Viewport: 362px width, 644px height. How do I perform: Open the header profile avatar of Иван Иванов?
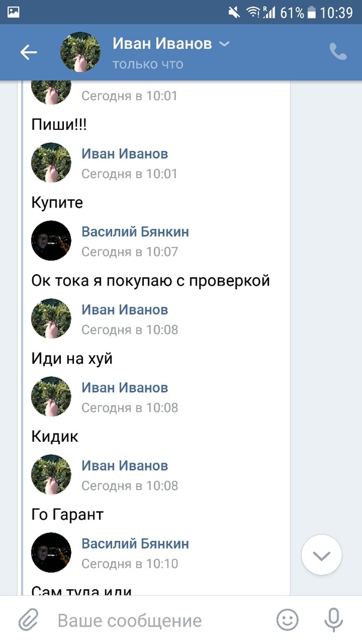pos(81,52)
